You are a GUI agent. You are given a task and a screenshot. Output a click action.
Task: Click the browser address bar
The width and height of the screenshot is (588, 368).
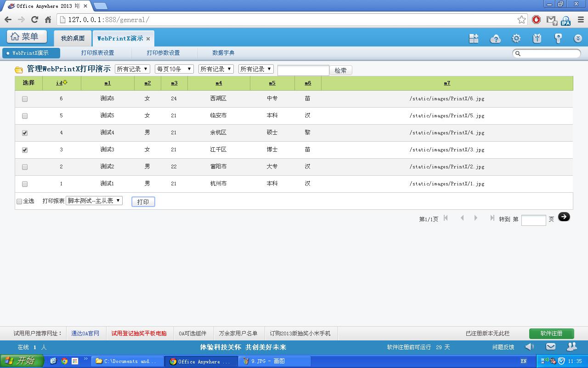(x=292, y=19)
